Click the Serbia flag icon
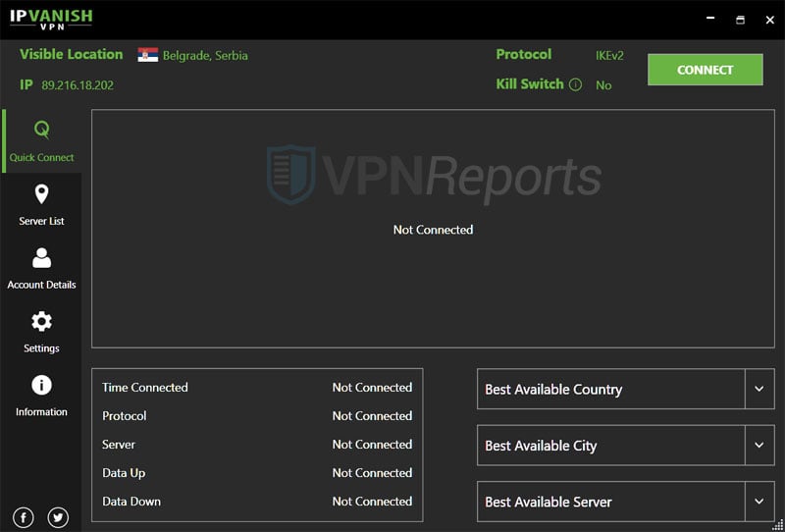 148,55
